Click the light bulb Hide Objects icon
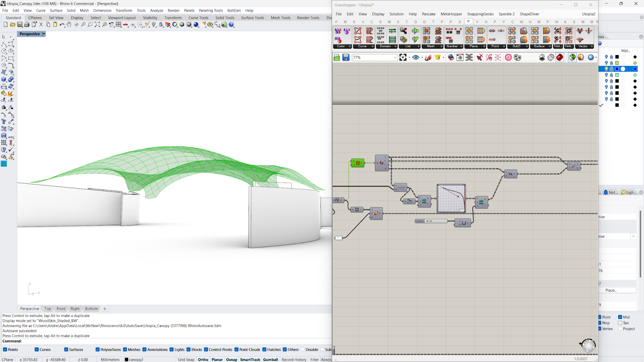Image resolution: width=644 pixels, height=362 pixels. tap(154, 25)
